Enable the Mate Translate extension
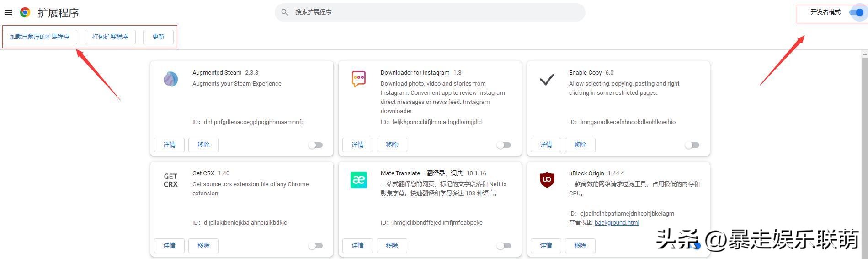Viewport: 868px width, 259px height. 504,246
